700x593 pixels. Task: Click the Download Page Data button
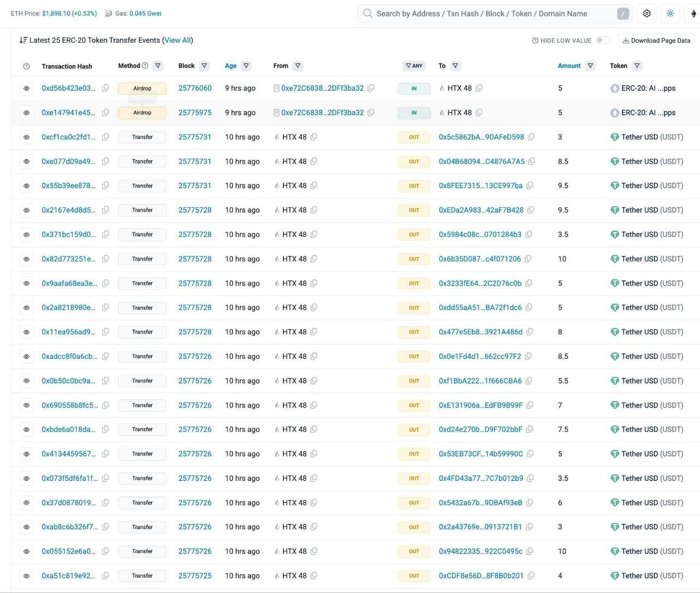coord(656,40)
